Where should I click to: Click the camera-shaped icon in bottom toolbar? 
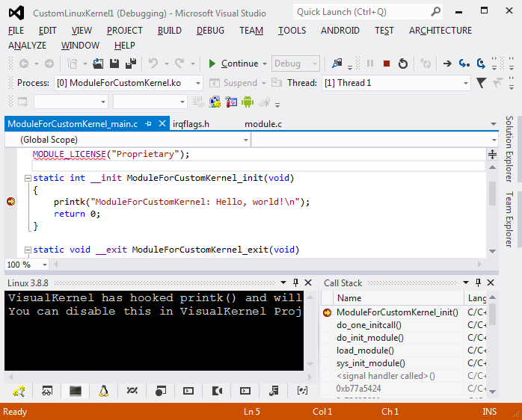point(217,391)
